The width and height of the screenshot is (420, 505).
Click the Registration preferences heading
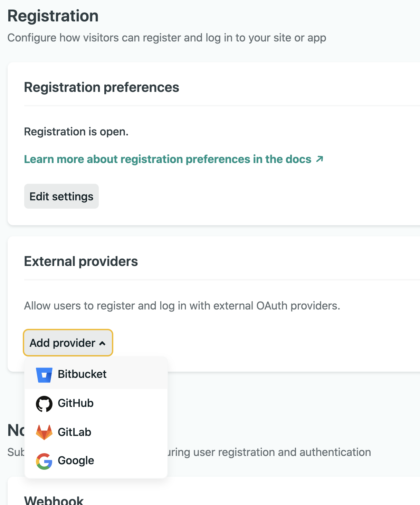[x=102, y=87]
